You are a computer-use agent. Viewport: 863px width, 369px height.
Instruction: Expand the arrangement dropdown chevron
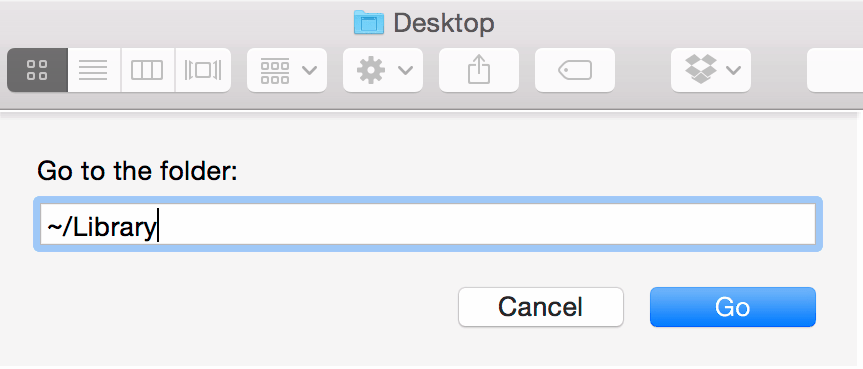[x=310, y=70]
